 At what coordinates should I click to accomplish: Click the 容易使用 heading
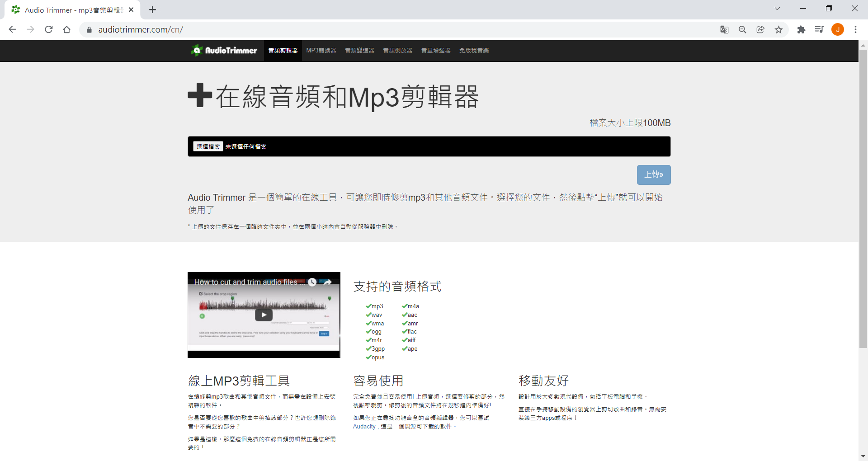coord(378,381)
